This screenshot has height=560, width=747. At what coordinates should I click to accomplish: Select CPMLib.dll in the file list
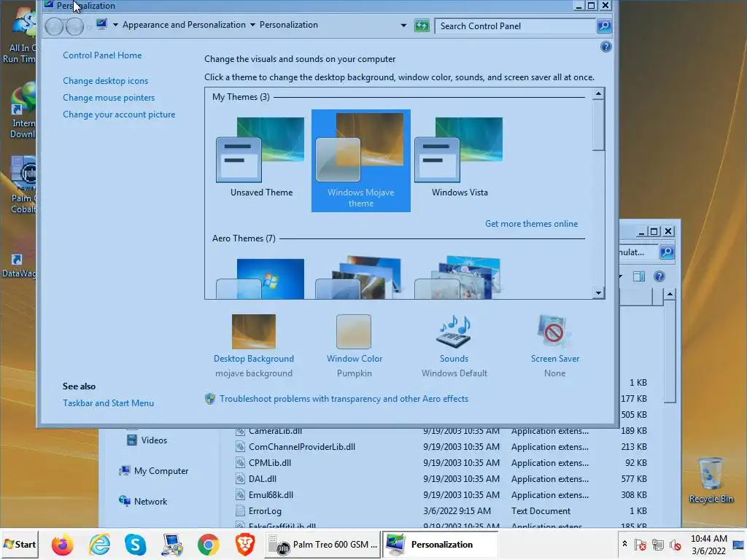tap(270, 463)
